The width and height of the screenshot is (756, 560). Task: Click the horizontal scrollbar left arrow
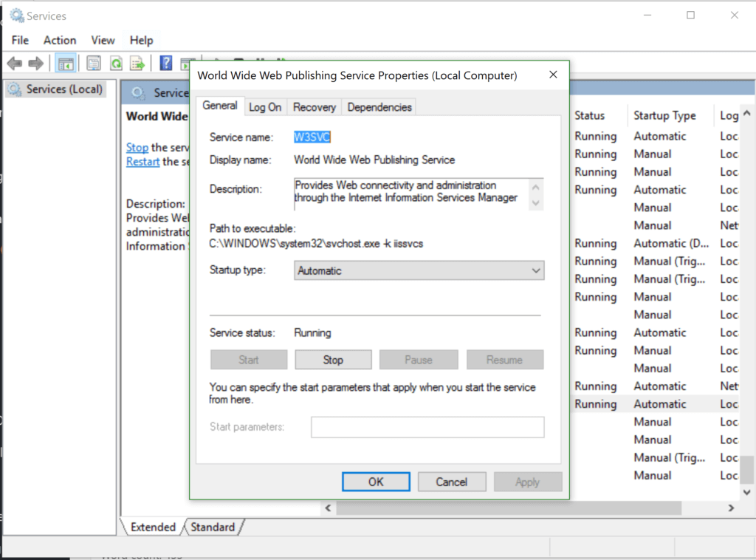(x=329, y=508)
